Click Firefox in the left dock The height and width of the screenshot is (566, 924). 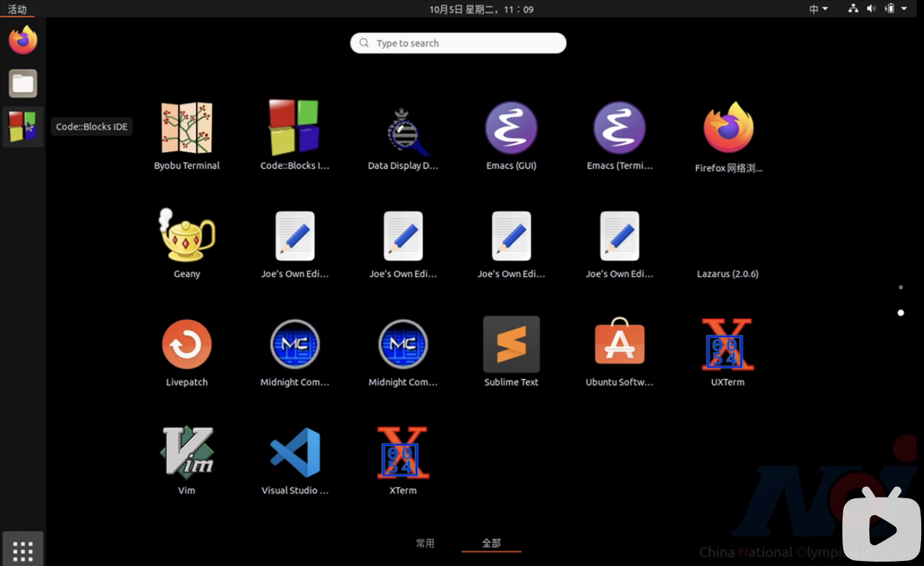point(23,40)
